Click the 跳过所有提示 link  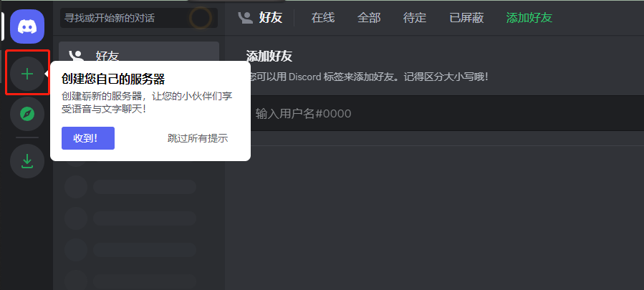tap(198, 138)
